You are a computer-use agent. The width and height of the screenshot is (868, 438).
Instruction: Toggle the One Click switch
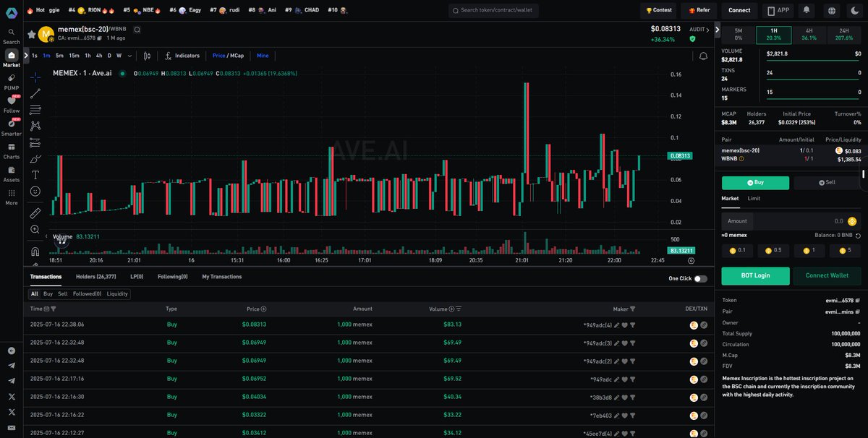pos(700,278)
